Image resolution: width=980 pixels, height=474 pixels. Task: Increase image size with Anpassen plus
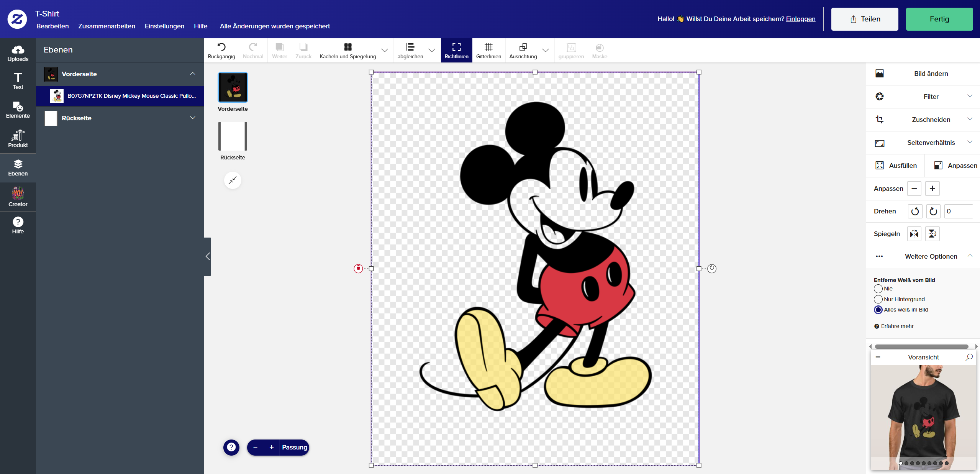(x=932, y=189)
